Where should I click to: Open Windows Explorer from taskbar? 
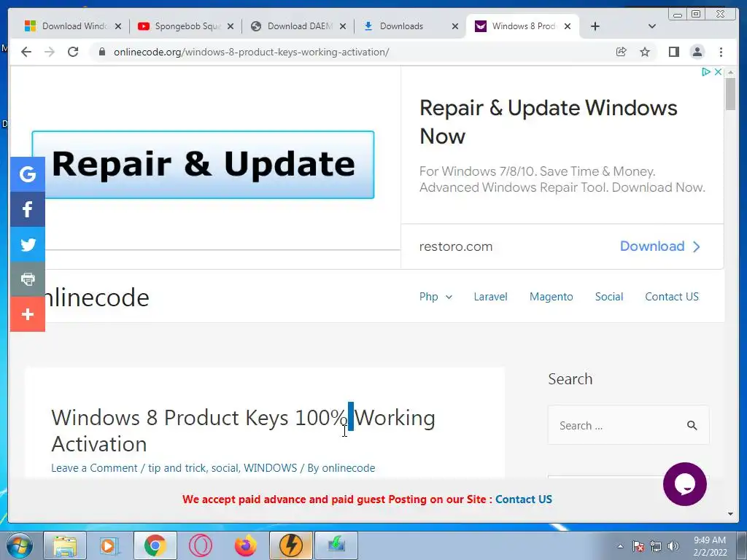65,545
